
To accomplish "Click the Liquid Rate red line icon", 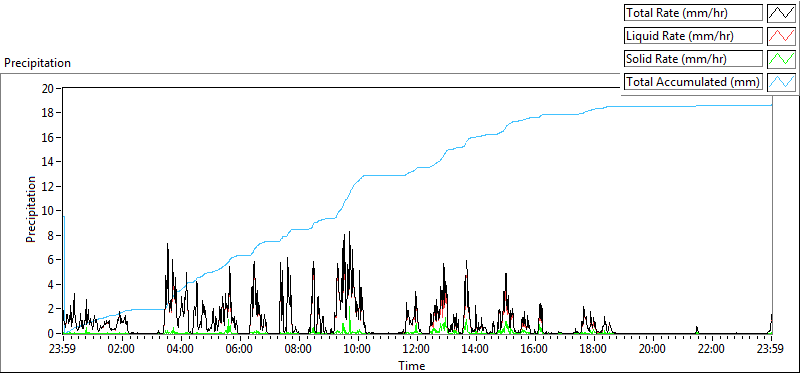I will (x=782, y=36).
